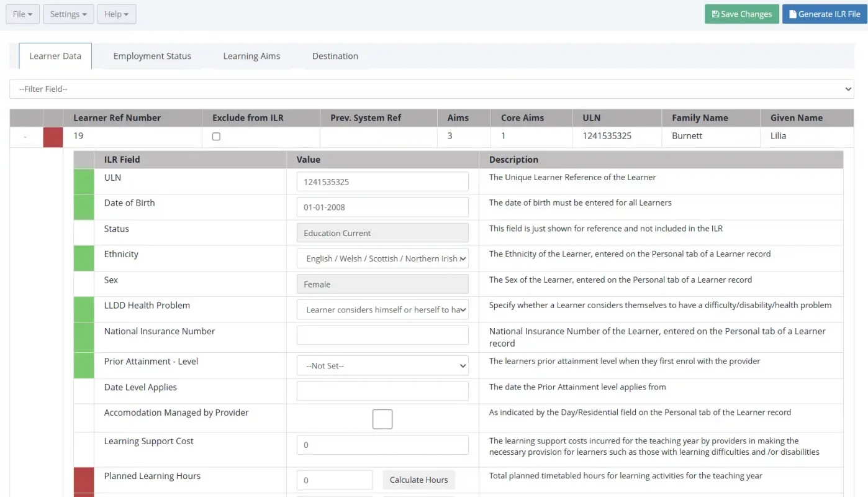Click the Calculate Hours button
This screenshot has height=497, width=868.
point(419,480)
